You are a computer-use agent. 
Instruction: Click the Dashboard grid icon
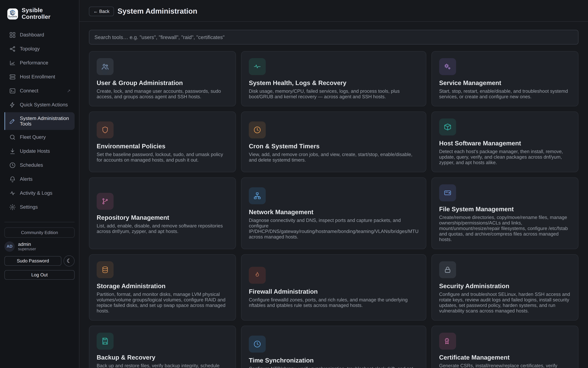(x=12, y=35)
